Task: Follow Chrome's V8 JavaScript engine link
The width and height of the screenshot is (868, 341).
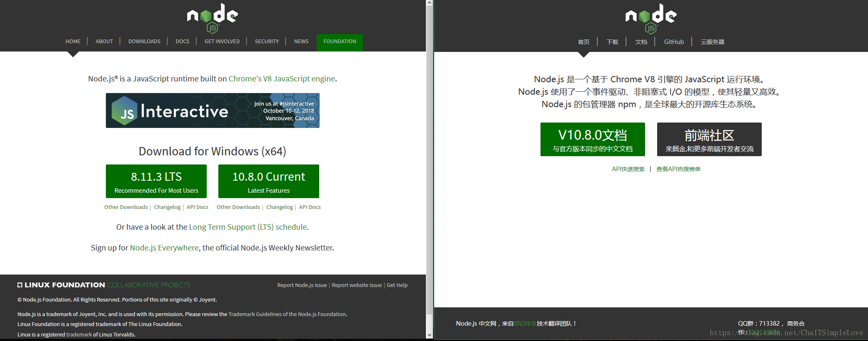Action: tap(282, 79)
